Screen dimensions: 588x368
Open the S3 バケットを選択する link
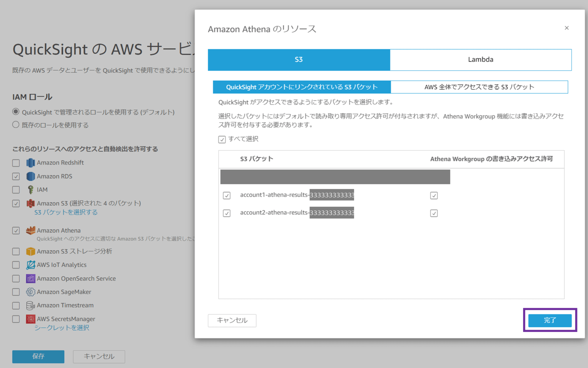tap(66, 212)
